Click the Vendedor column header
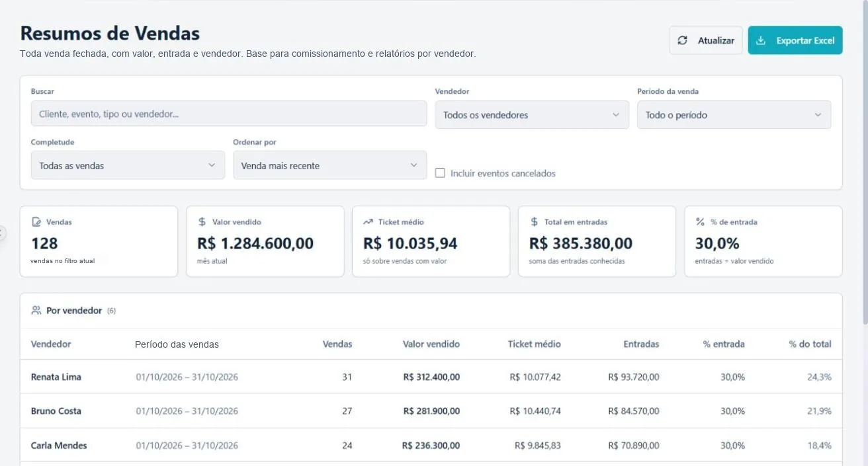 tap(51, 344)
